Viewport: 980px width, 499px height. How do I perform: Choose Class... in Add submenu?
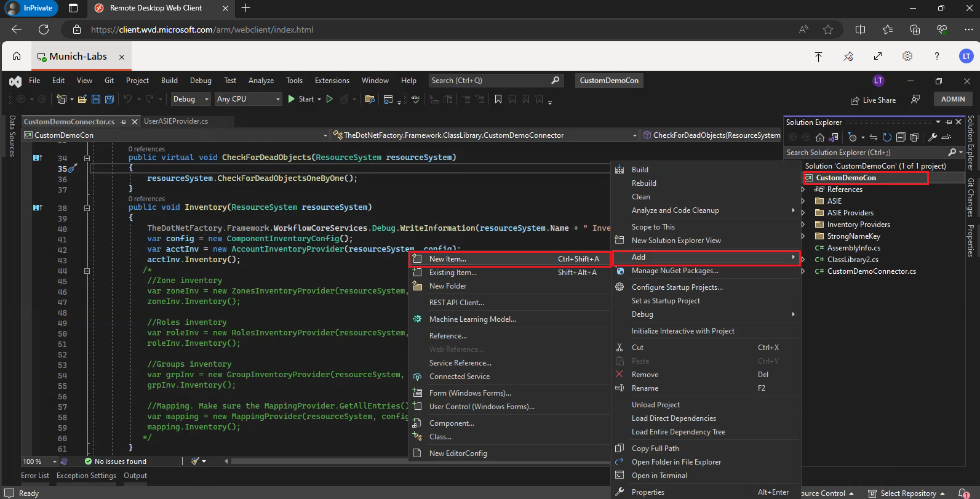pyautogui.click(x=510, y=437)
